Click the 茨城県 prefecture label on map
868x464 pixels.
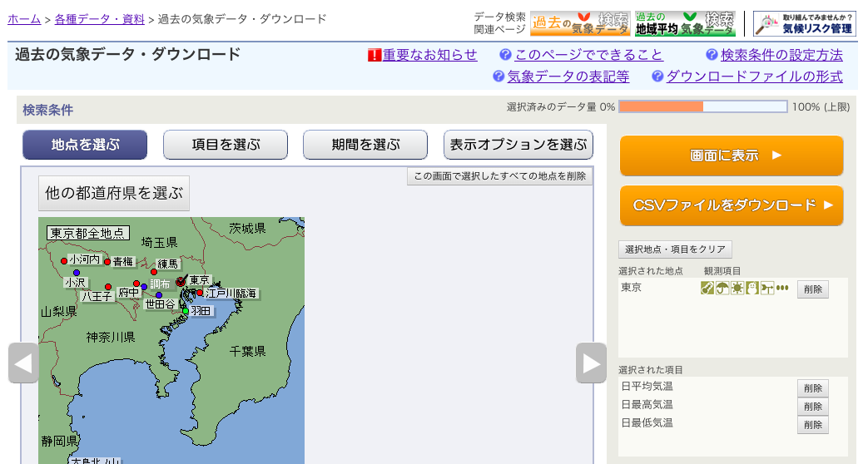coord(247,228)
